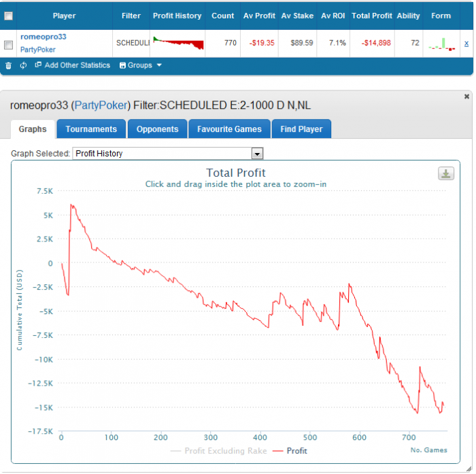This screenshot has height=474, width=476.
Task: Click the -$14,898 total profit value
Action: tap(376, 43)
